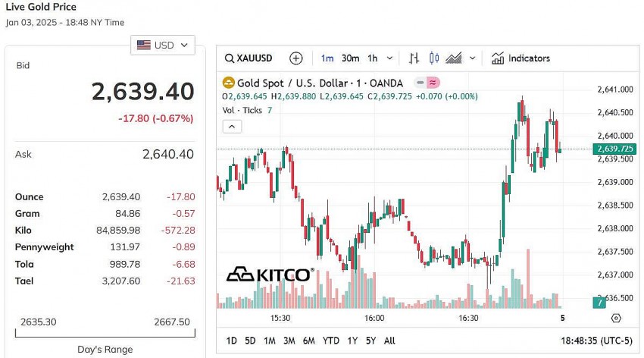Open chart settings hexagon icon

[616, 319]
